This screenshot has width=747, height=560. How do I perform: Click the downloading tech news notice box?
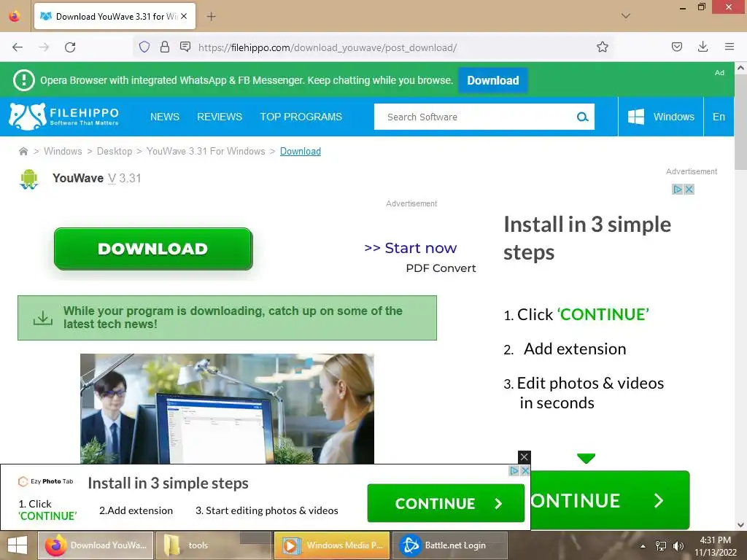point(228,318)
